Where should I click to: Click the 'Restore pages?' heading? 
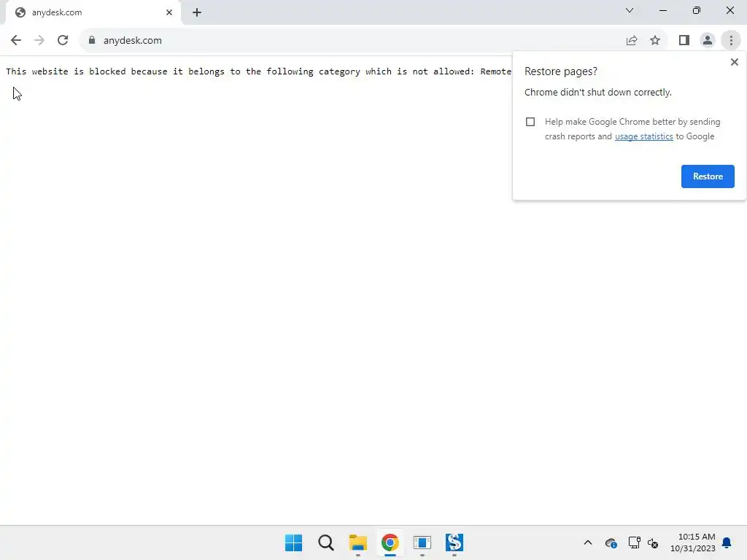[561, 71]
